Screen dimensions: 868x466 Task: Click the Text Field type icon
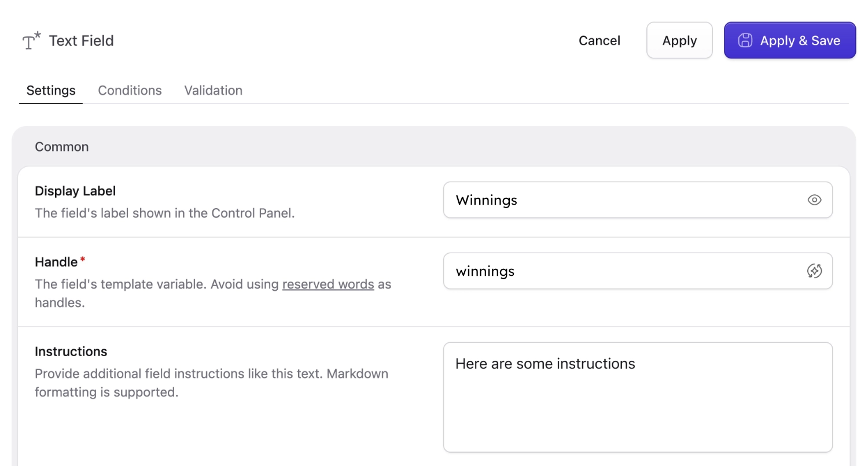[x=31, y=41]
